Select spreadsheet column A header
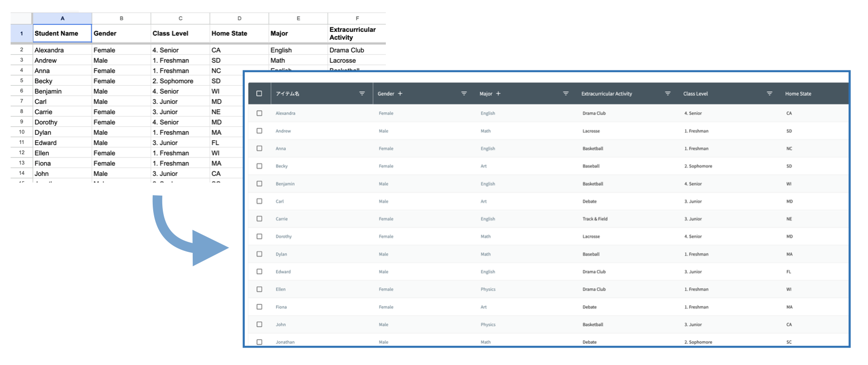Viewport: 868px width, 365px height. (x=62, y=18)
